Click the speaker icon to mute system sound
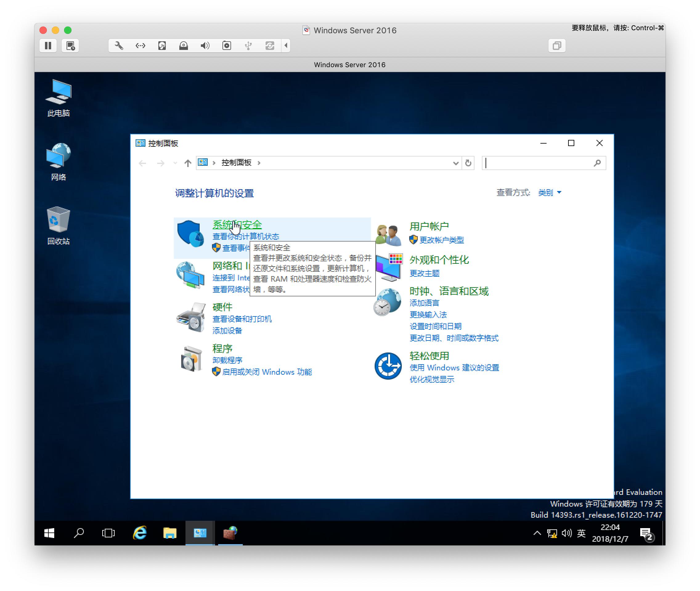Image resolution: width=700 pixels, height=591 pixels. coord(567,533)
